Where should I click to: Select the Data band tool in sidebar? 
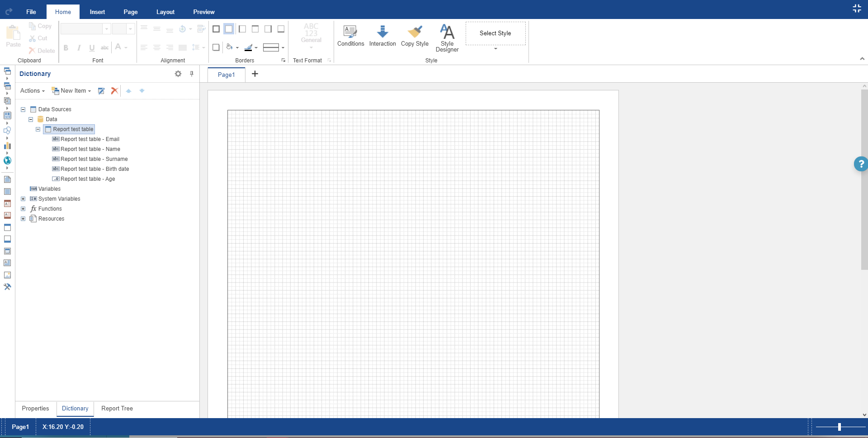(7, 251)
